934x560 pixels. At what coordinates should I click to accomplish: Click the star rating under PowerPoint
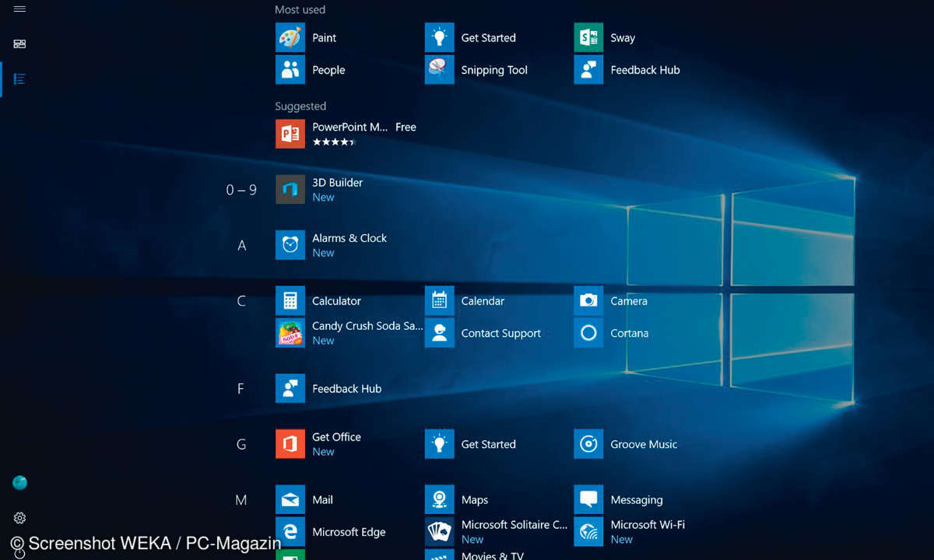tap(334, 142)
